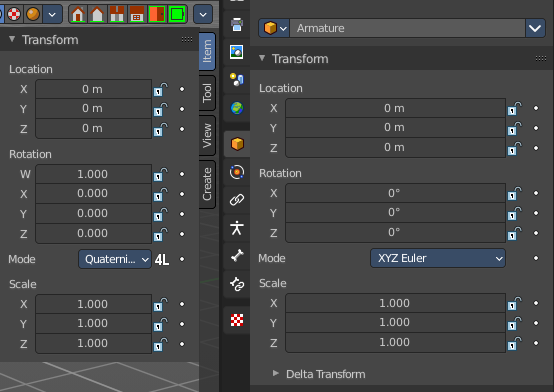
Task: Lock sidebar Location X
Action: point(160,89)
